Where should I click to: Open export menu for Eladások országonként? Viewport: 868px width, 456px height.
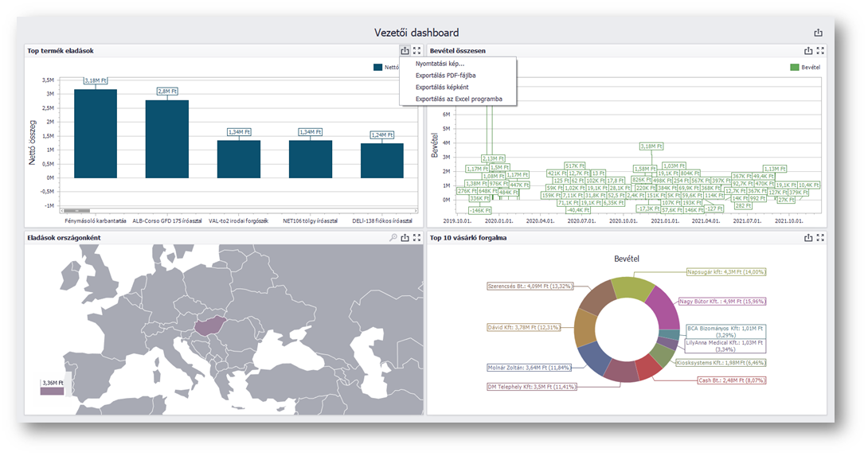(405, 238)
